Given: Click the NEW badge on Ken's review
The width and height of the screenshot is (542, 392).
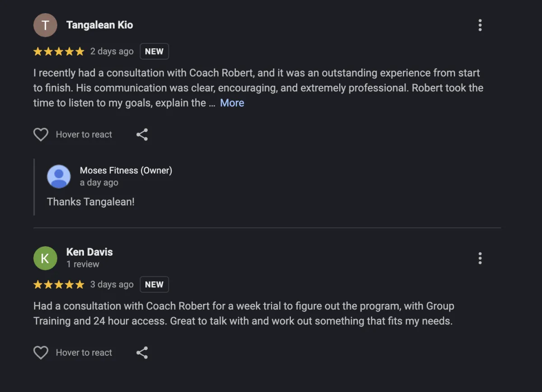Looking at the screenshot, I should pyautogui.click(x=154, y=285).
